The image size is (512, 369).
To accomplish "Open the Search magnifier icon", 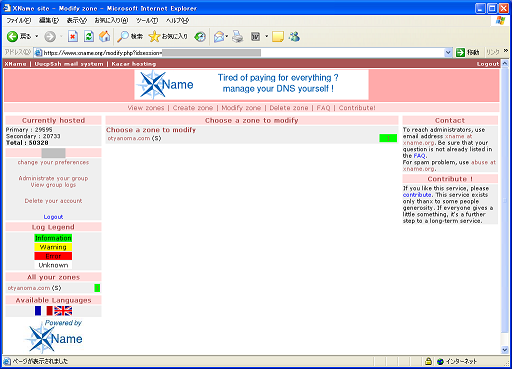I will tap(123, 36).
